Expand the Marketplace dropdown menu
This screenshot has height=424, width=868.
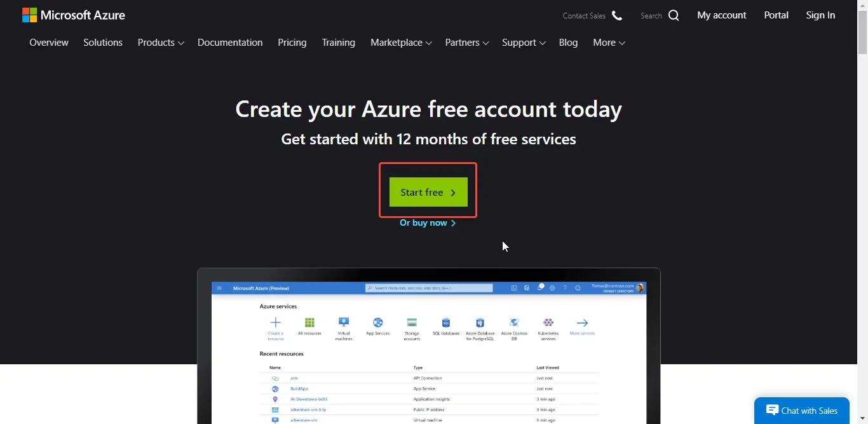coord(401,43)
